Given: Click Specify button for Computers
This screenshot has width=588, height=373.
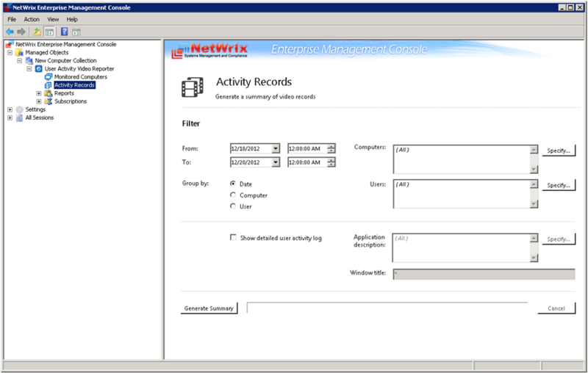Looking at the screenshot, I should point(559,151).
